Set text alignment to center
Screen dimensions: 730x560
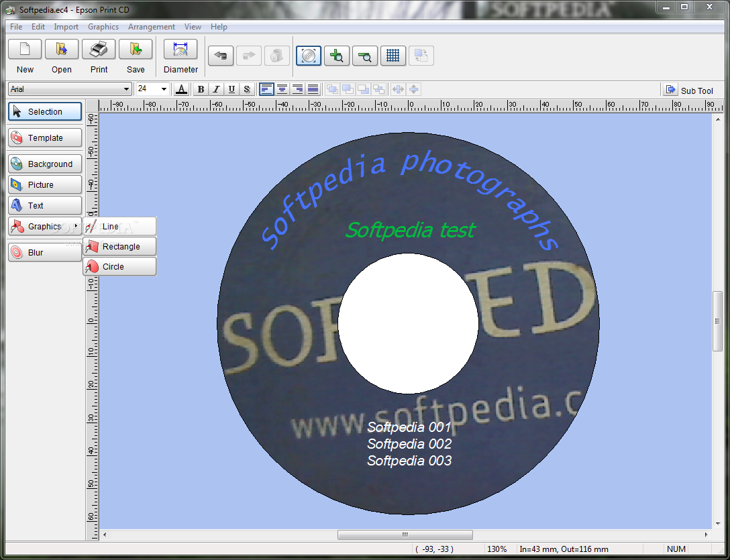coord(282,89)
